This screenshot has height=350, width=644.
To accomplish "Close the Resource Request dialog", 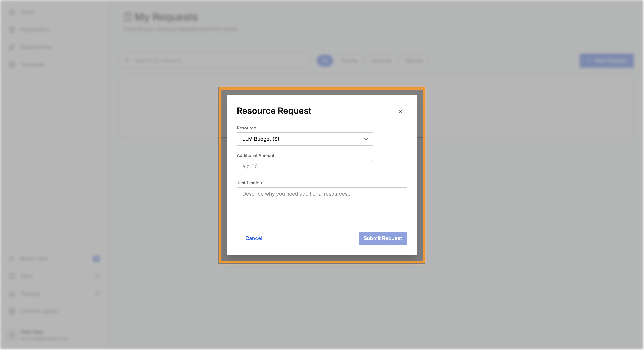I will click(400, 112).
